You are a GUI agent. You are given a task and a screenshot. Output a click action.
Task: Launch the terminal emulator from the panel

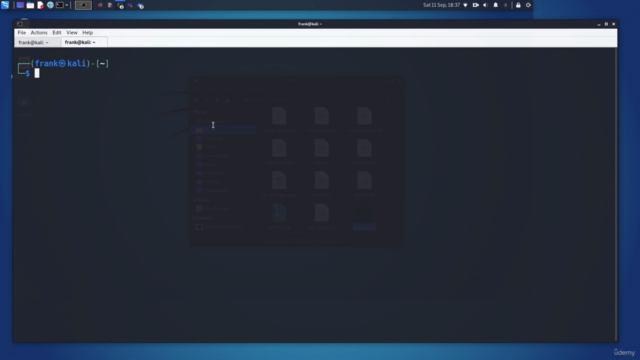click(60, 5)
